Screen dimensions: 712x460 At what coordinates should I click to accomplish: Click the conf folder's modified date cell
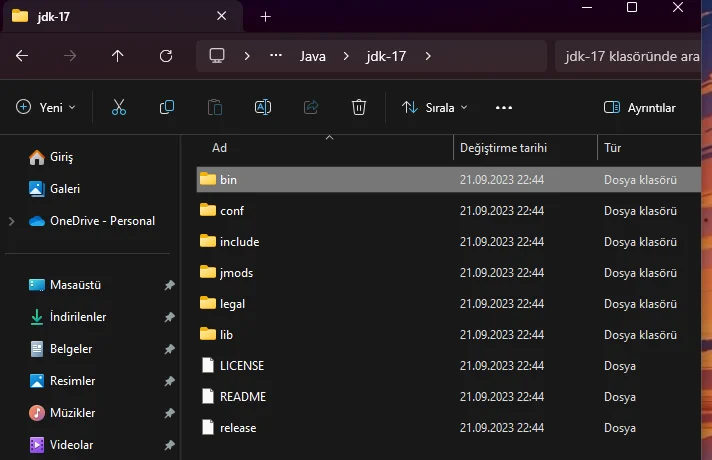point(502,211)
